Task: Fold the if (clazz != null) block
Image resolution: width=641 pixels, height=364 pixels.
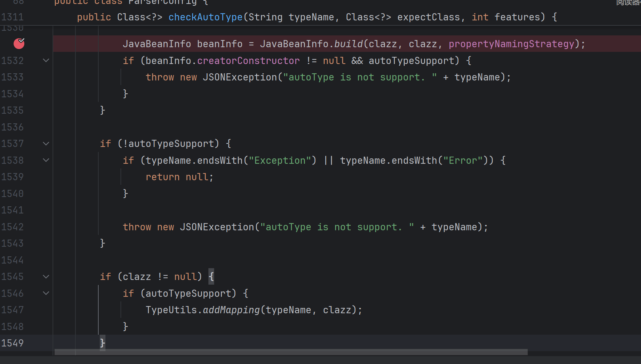Action: click(46, 277)
